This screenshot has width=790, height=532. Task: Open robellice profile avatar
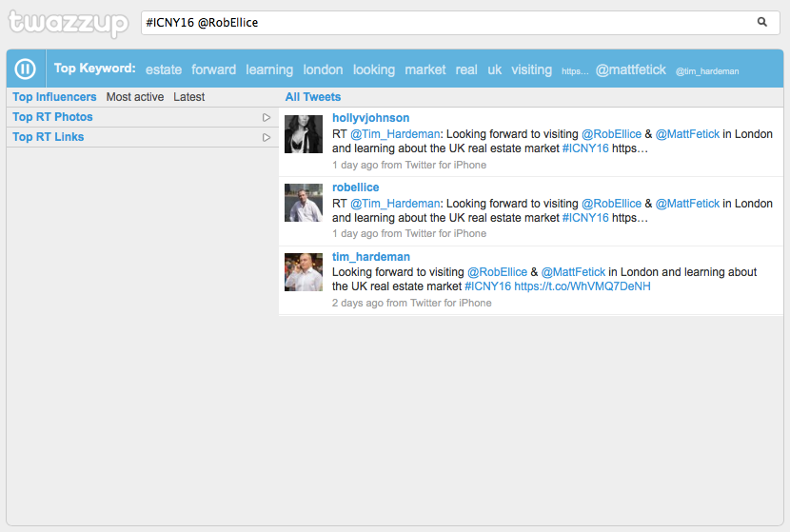pos(304,203)
